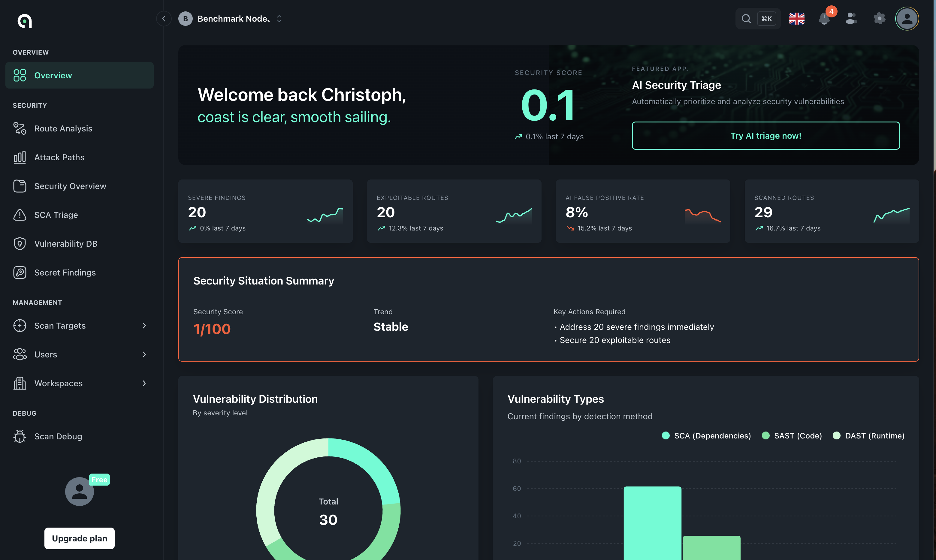Image resolution: width=936 pixels, height=560 pixels.
Task: Click the donut chart Total 30 center
Action: click(x=328, y=512)
